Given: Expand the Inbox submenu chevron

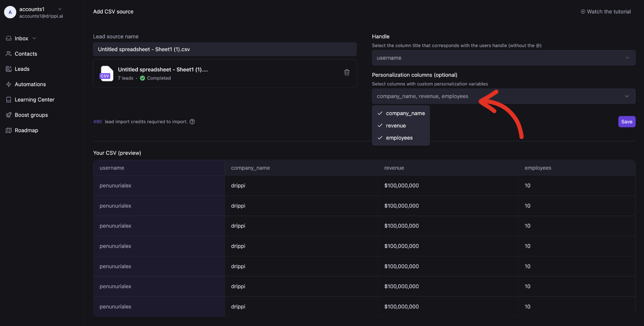Looking at the screenshot, I should tap(34, 38).
